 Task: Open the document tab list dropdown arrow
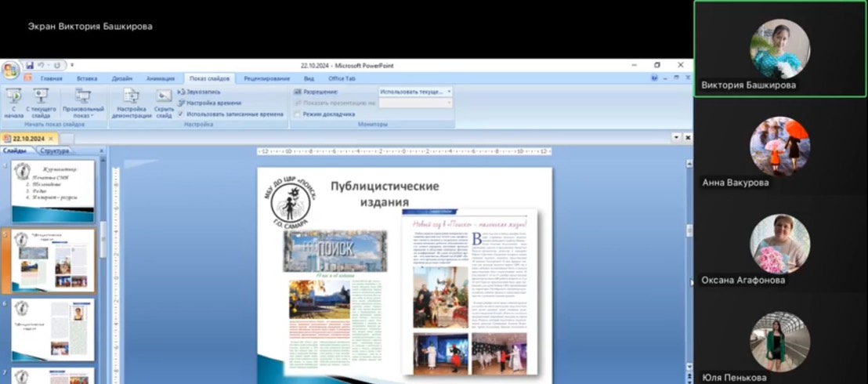677,137
